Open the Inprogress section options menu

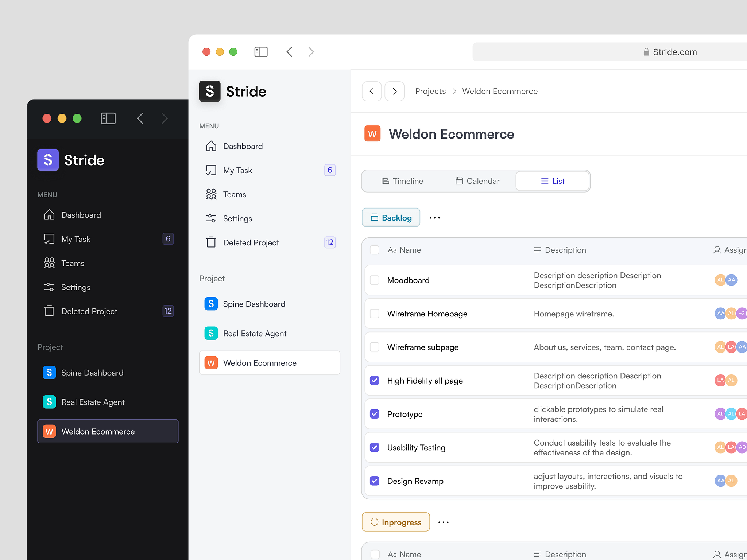coord(443,522)
